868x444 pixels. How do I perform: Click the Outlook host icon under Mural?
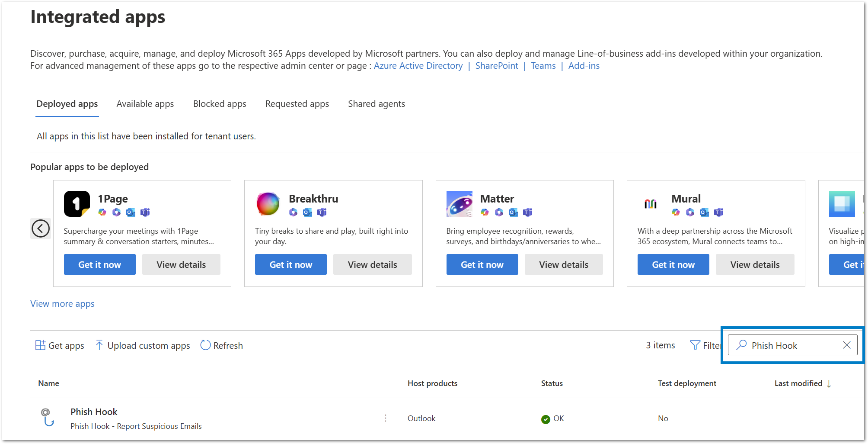(x=704, y=212)
